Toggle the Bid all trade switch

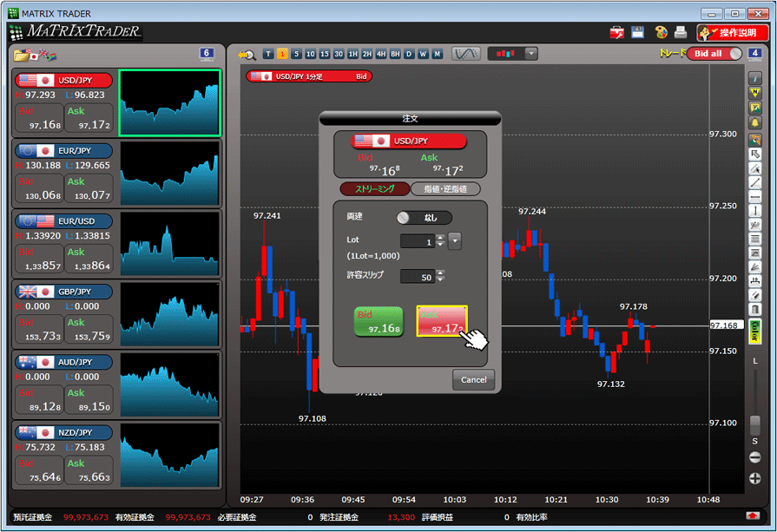tap(714, 54)
